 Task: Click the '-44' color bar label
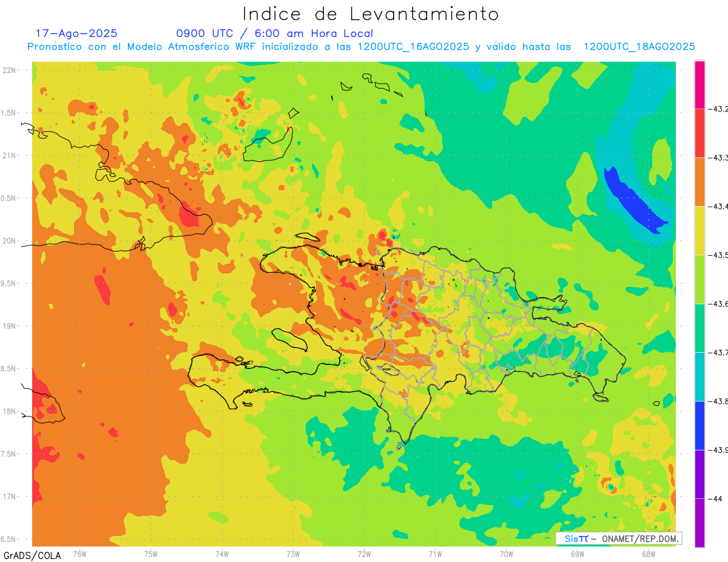tap(716, 498)
